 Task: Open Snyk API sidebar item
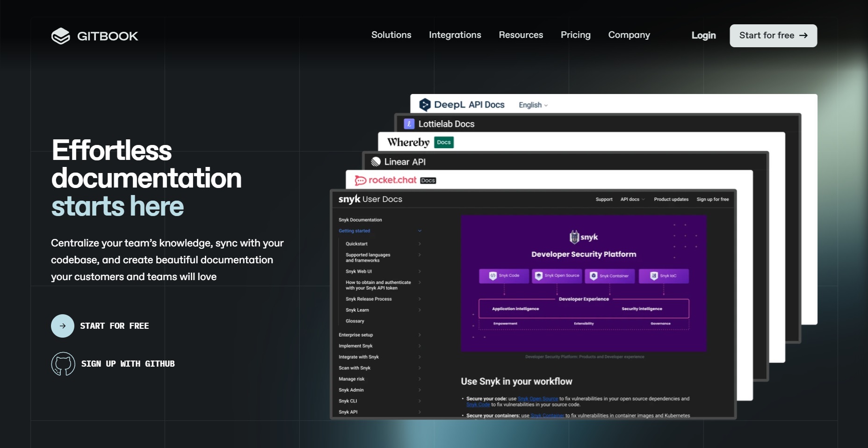click(x=348, y=412)
